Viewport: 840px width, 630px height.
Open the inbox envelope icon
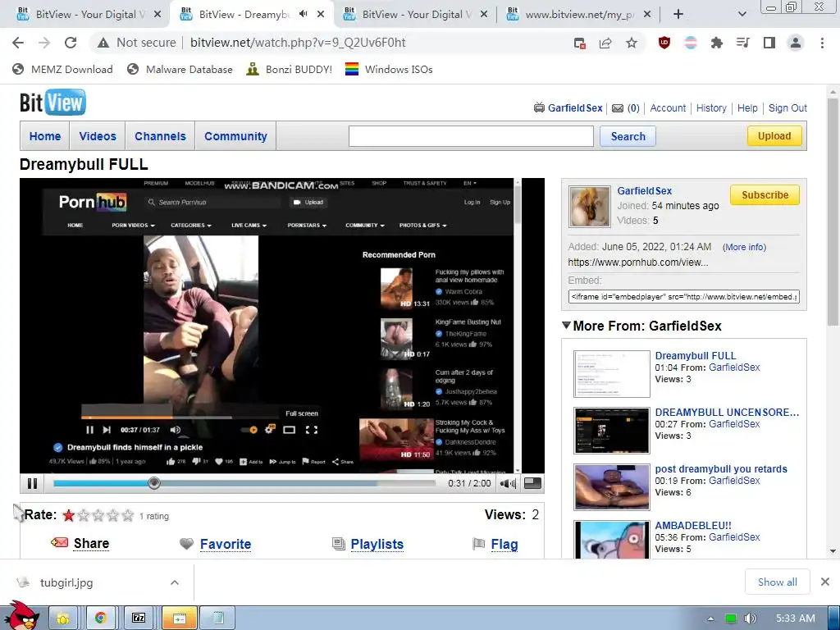tap(618, 108)
